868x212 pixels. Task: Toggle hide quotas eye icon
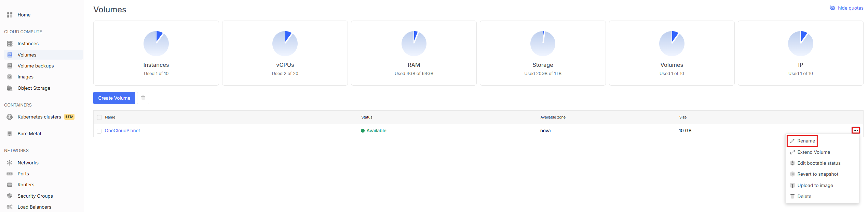click(832, 8)
